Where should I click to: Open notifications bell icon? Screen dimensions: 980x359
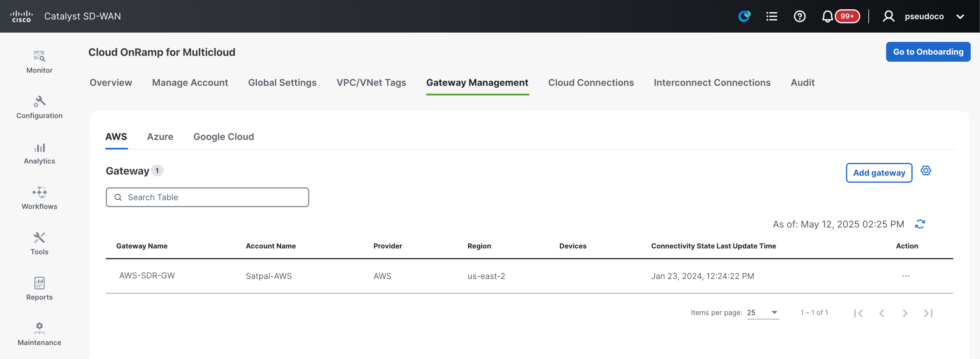pyautogui.click(x=827, y=16)
